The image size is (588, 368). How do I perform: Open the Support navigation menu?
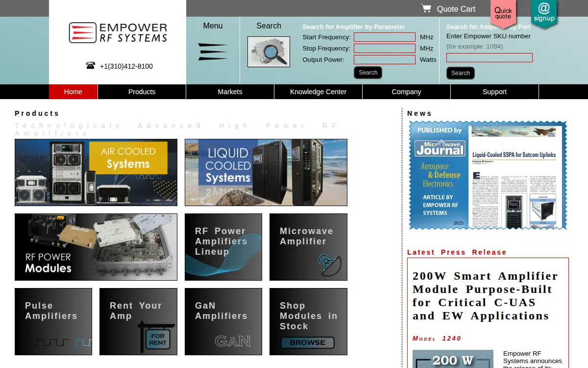[x=494, y=92]
